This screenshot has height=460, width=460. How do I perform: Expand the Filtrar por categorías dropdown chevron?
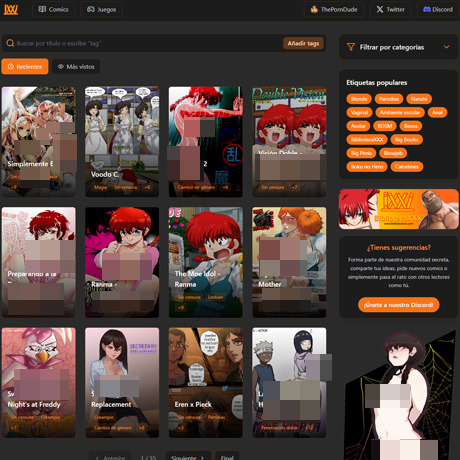[446, 47]
